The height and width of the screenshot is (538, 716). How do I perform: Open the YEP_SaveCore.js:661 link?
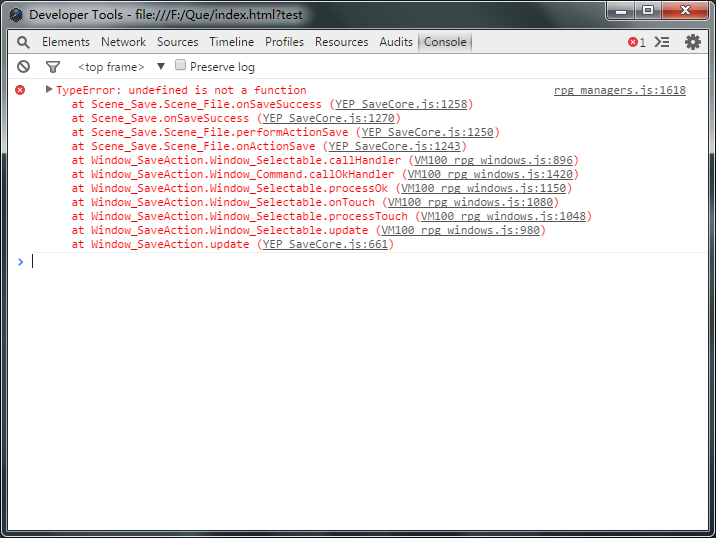click(x=325, y=244)
